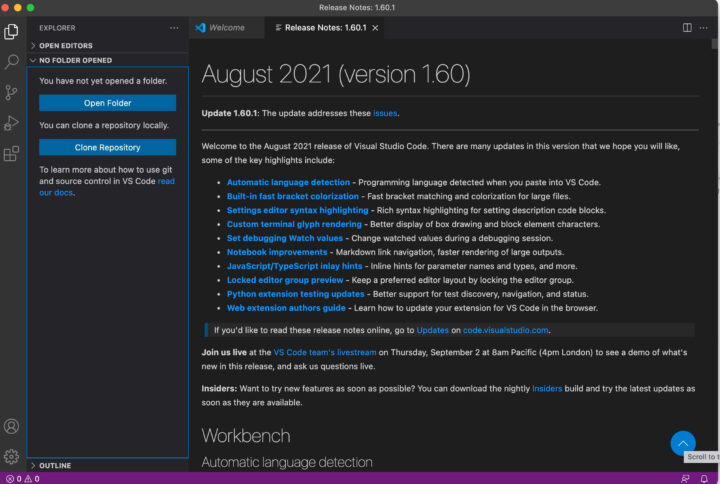Open the Explorer view in activity bar

11,31
